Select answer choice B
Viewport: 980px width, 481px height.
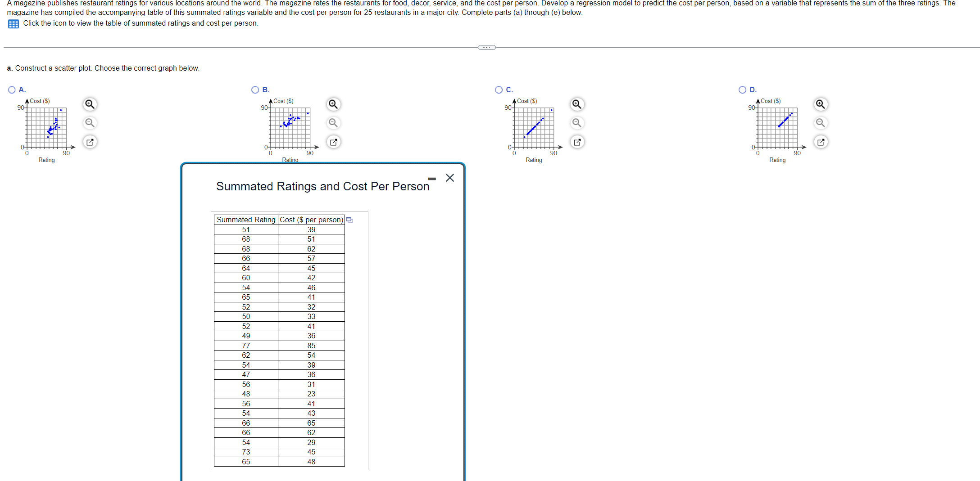pyautogui.click(x=255, y=90)
